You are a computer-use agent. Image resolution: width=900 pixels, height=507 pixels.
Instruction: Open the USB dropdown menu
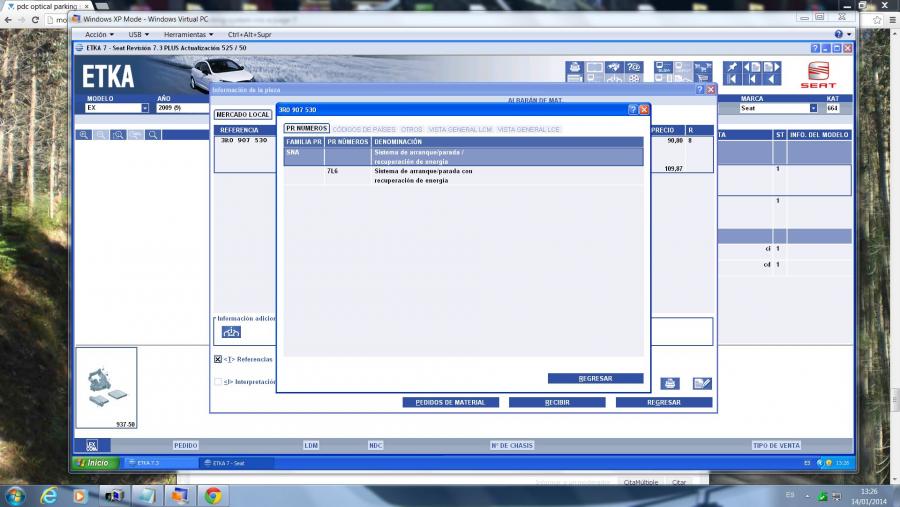(x=138, y=34)
